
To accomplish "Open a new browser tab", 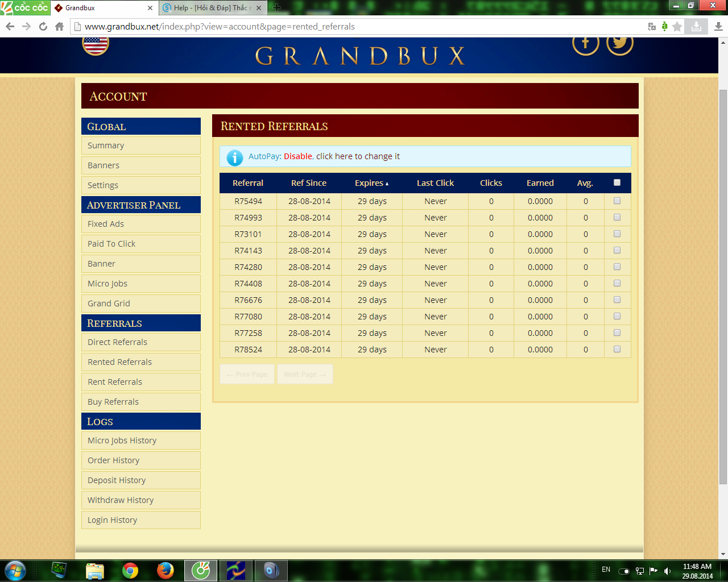I will pos(277,8).
